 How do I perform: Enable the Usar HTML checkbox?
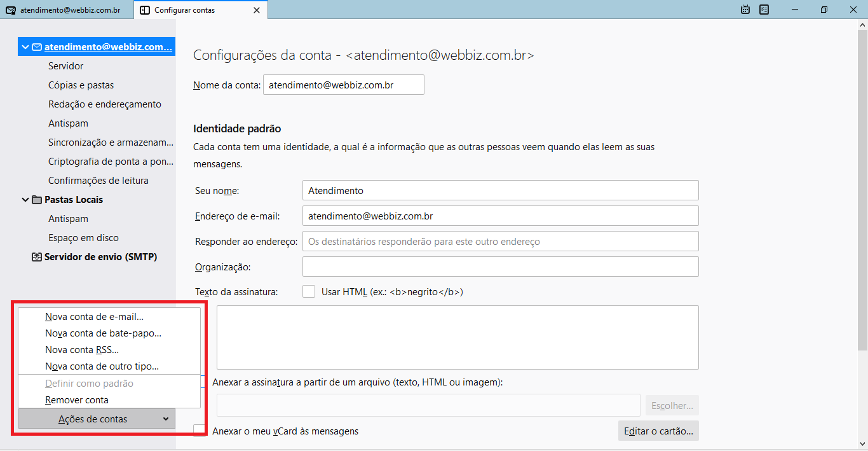(309, 292)
